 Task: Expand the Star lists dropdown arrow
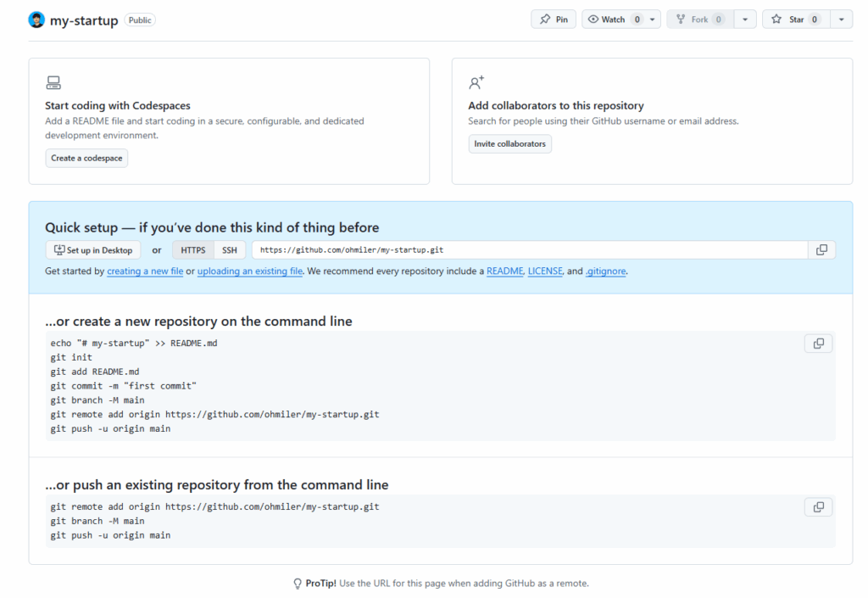click(x=841, y=20)
